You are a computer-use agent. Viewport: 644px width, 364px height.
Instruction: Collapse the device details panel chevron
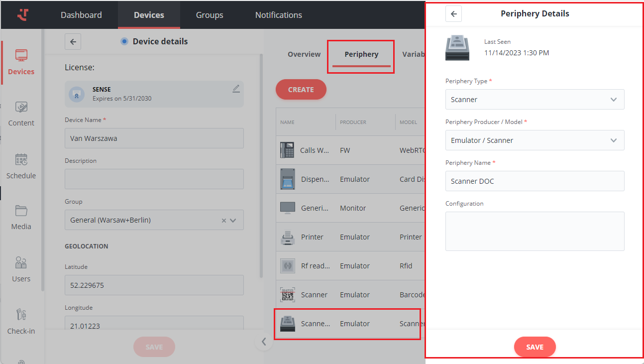coord(264,342)
